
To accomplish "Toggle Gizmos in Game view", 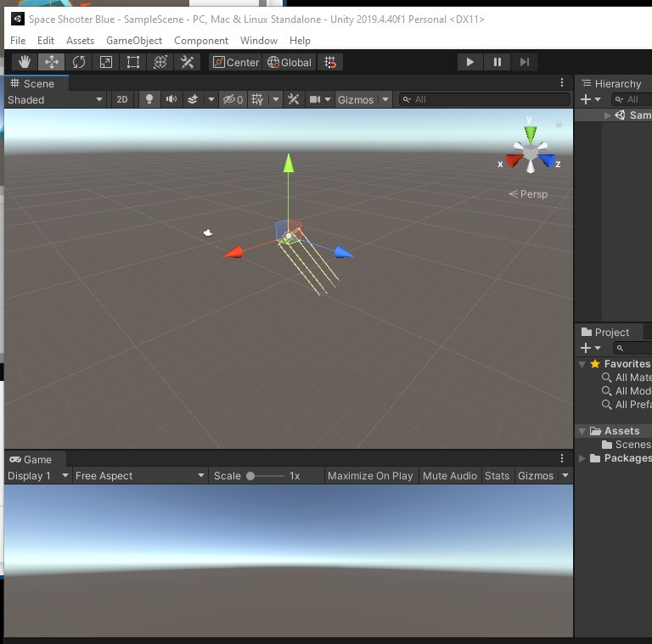I will click(536, 476).
